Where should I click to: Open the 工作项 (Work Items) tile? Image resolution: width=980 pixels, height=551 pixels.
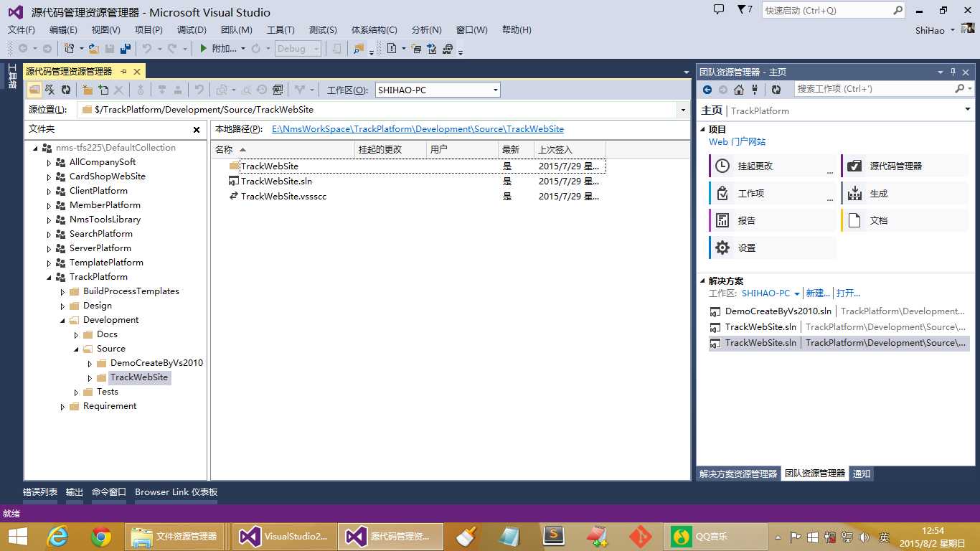click(x=772, y=193)
